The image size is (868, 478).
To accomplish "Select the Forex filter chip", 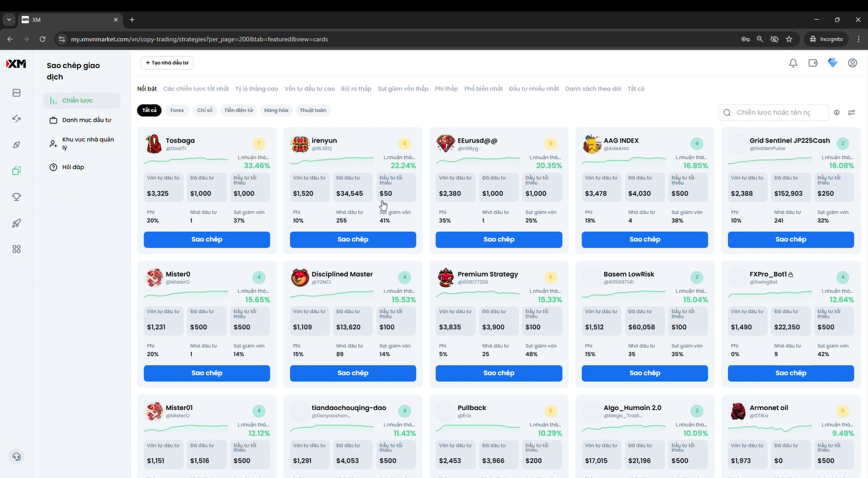I will [x=177, y=110].
